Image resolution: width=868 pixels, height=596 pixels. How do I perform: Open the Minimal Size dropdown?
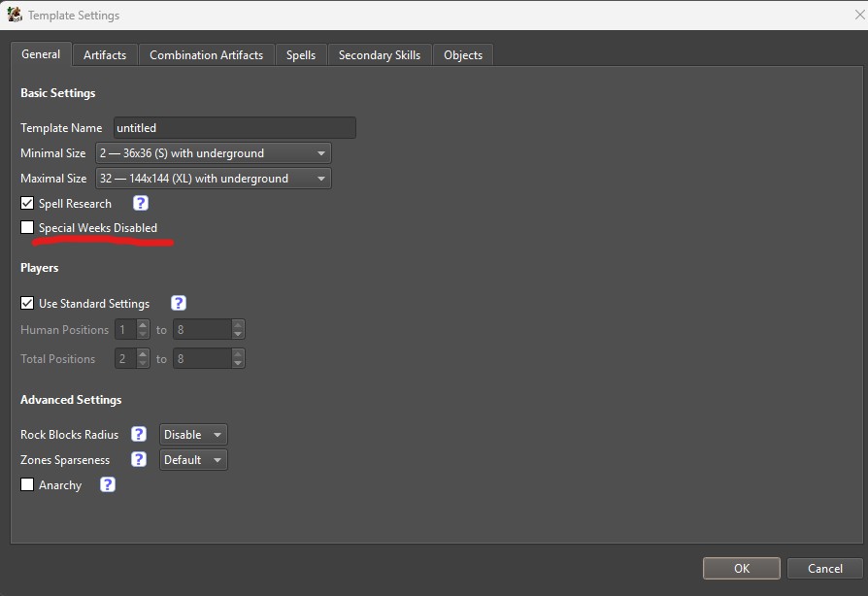click(214, 153)
